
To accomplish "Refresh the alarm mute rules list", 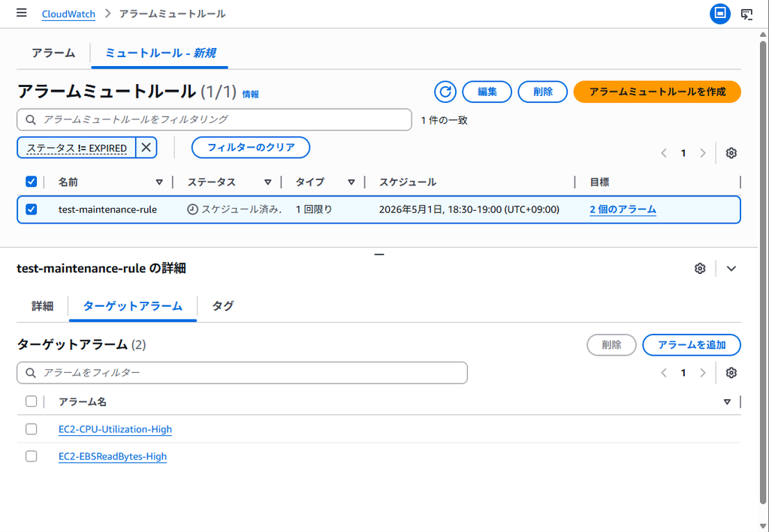I will (x=445, y=92).
